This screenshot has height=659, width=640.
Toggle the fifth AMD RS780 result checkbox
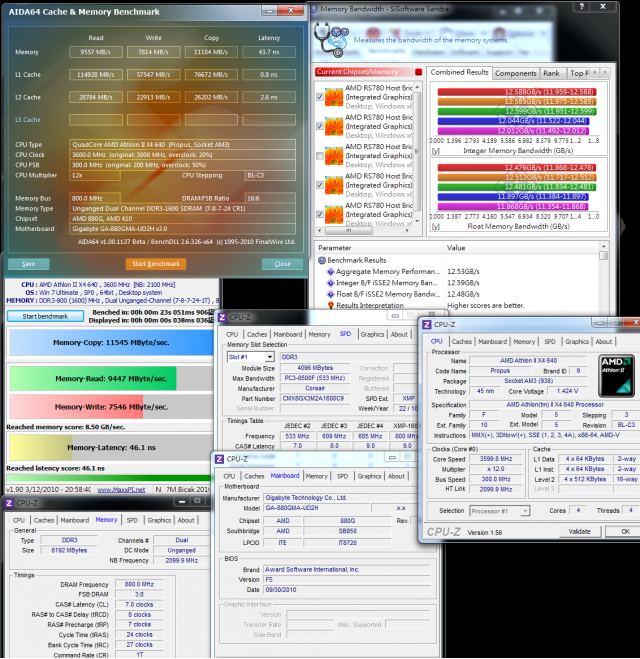tap(320, 214)
